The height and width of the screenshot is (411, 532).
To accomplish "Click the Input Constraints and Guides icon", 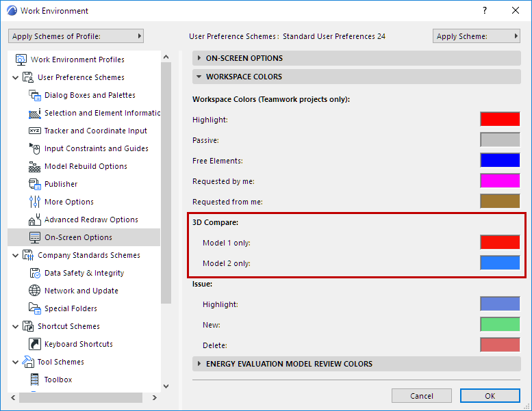I will 35,148.
